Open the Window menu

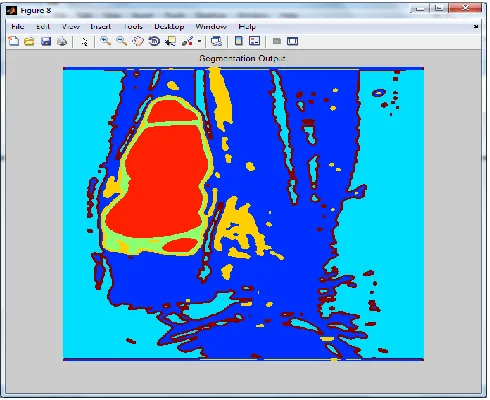(x=211, y=27)
